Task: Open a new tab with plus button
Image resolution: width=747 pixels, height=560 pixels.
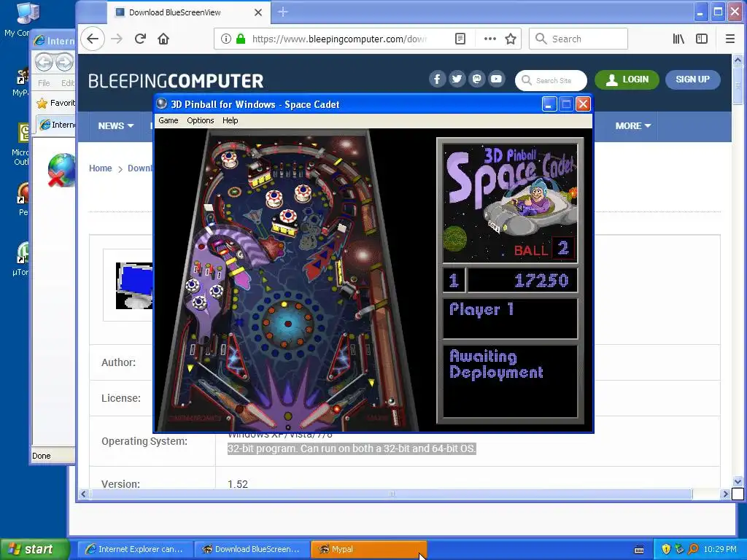Action: coord(282,12)
